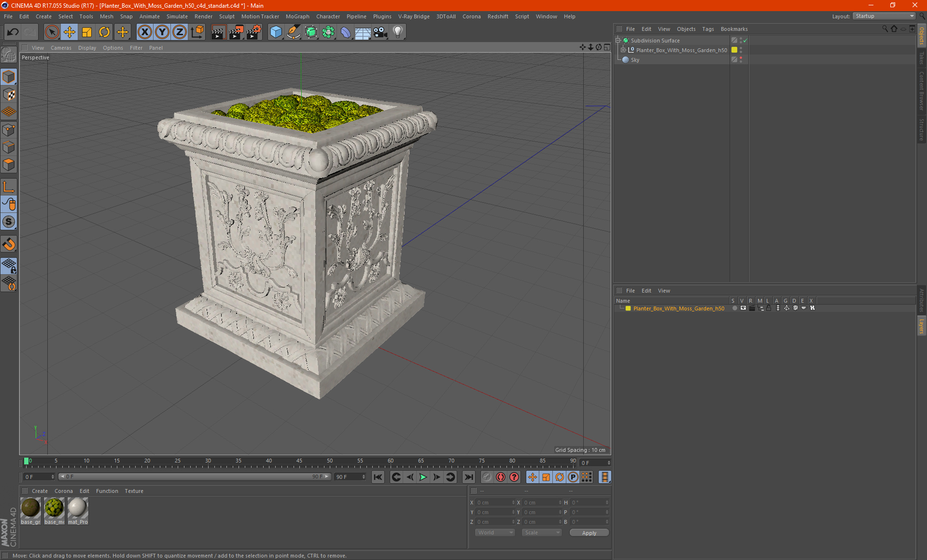Add a Light object with bulb icon

[397, 32]
